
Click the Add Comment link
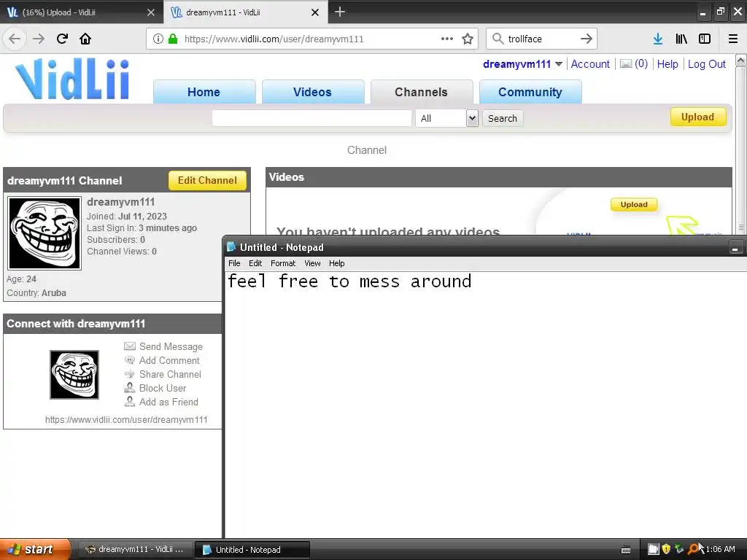(x=169, y=360)
